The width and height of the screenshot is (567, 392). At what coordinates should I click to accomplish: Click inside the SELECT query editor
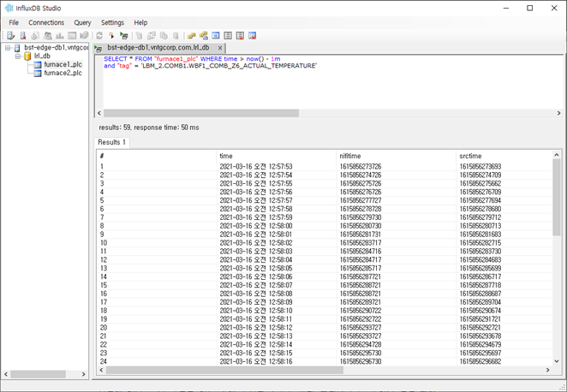pos(329,82)
